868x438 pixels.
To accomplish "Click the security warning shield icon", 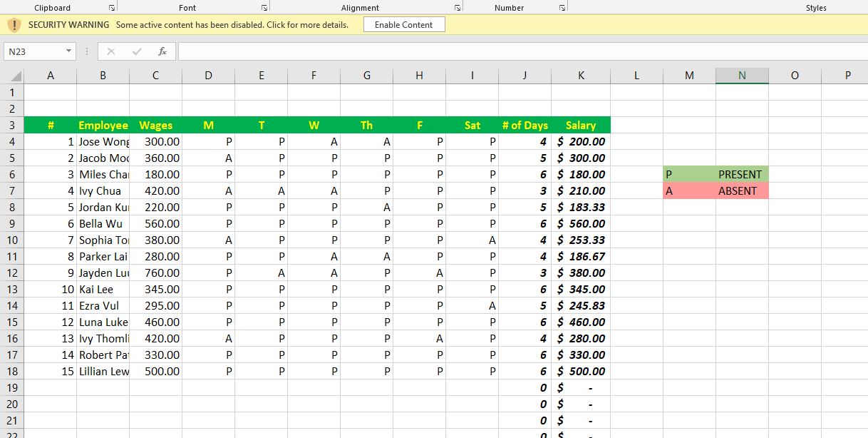I will (x=14, y=25).
